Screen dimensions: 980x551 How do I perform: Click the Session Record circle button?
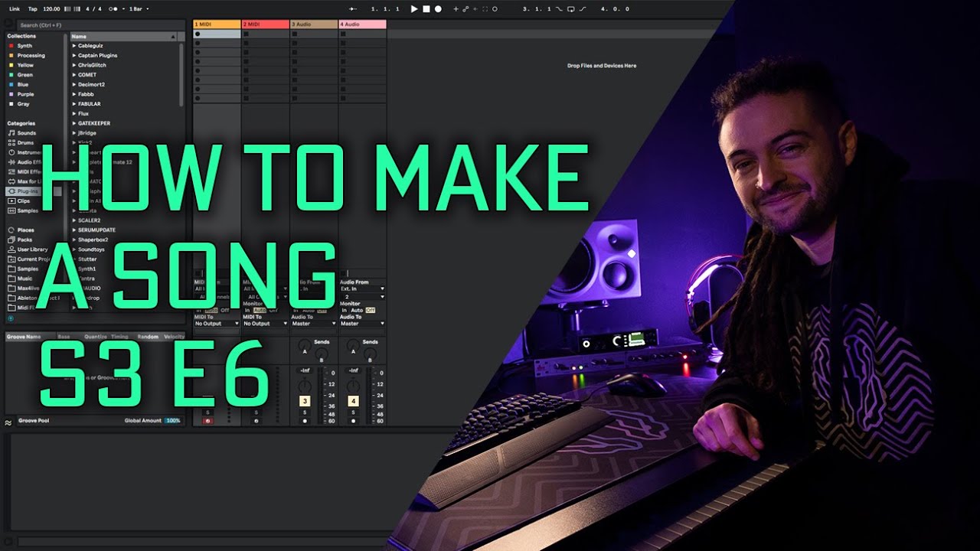[495, 9]
